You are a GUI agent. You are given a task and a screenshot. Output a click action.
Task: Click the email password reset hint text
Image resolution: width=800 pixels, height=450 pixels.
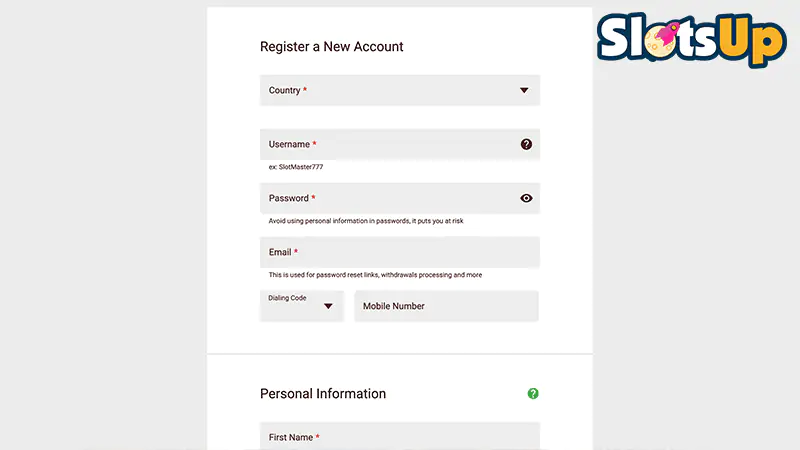(x=375, y=275)
